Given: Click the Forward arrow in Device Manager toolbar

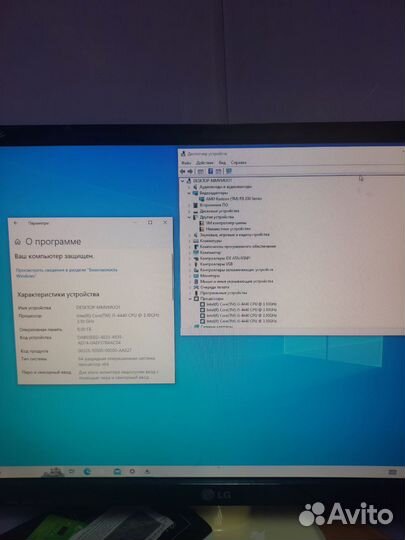Looking at the screenshot, I should (190, 171).
